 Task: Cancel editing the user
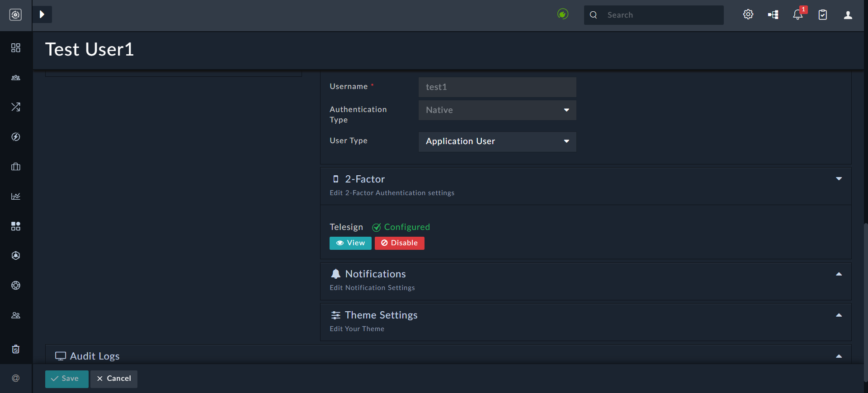(x=114, y=379)
